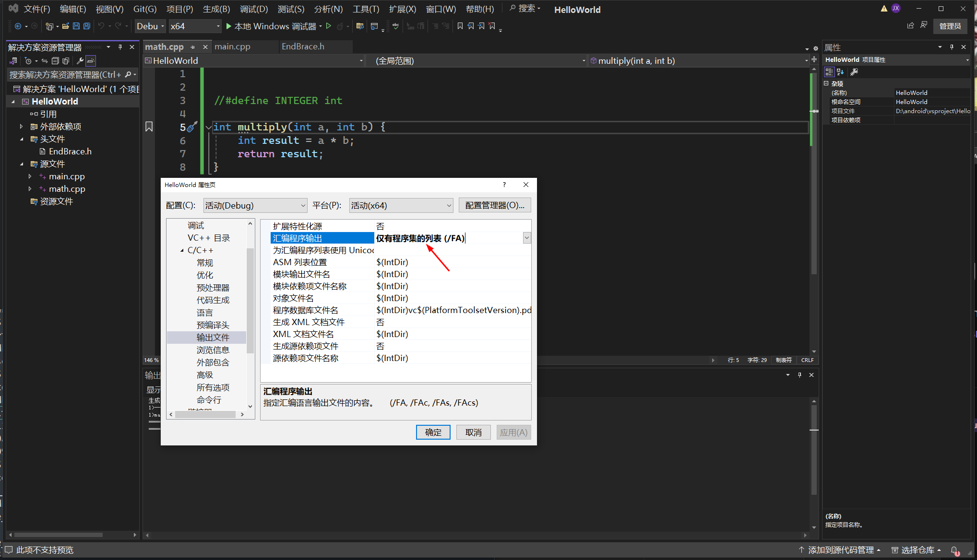The height and width of the screenshot is (560, 977).
Task: Switch to the main.cpp tab
Action: click(232, 47)
